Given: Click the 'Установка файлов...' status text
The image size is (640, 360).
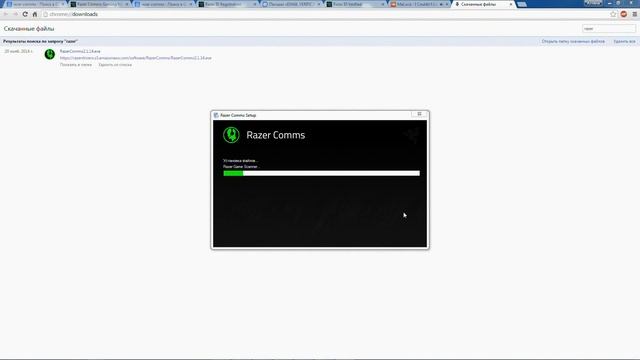Looking at the screenshot, I should point(240,161).
